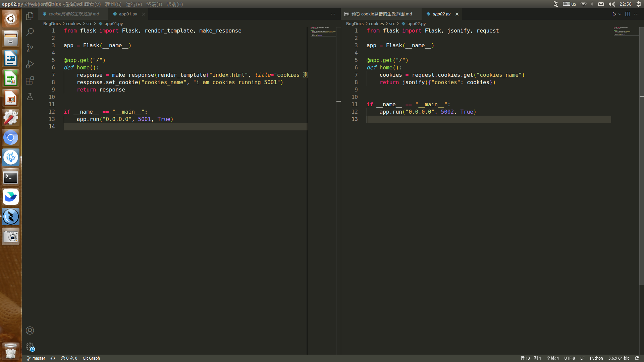Open the screenshot camera app in dock
The height and width of the screenshot is (362, 644).
[11, 237]
